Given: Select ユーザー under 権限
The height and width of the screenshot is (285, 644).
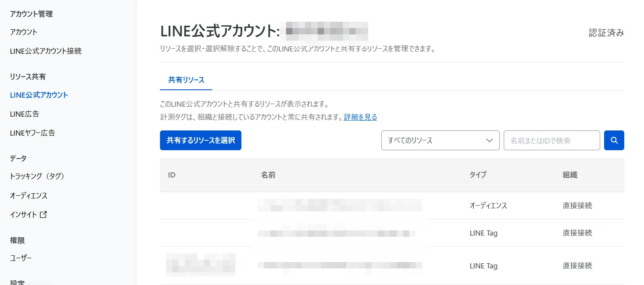Looking at the screenshot, I should (x=21, y=258).
